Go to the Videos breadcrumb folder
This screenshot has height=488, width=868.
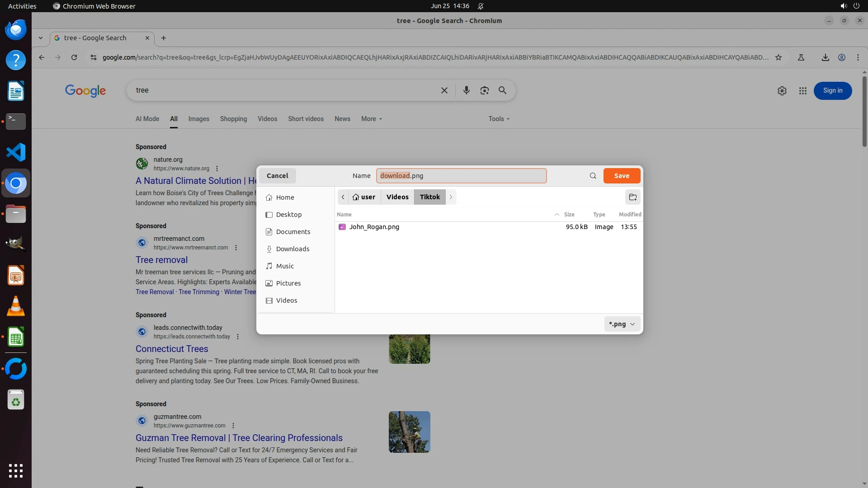coord(397,197)
